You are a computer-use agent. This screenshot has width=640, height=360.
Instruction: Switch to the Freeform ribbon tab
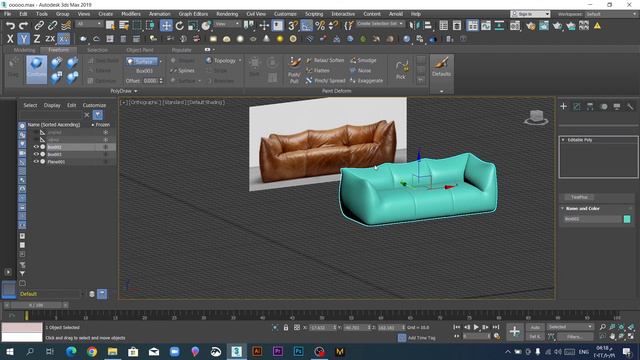coord(59,50)
